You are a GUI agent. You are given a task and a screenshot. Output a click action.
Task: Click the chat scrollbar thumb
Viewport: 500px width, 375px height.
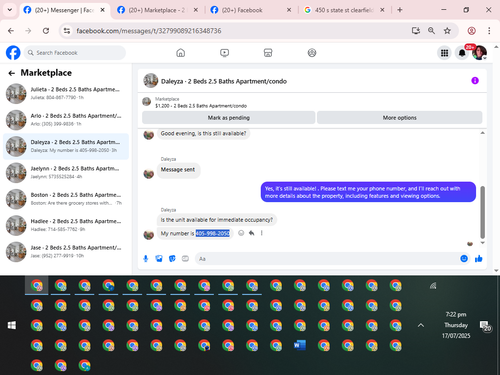pos(482,212)
